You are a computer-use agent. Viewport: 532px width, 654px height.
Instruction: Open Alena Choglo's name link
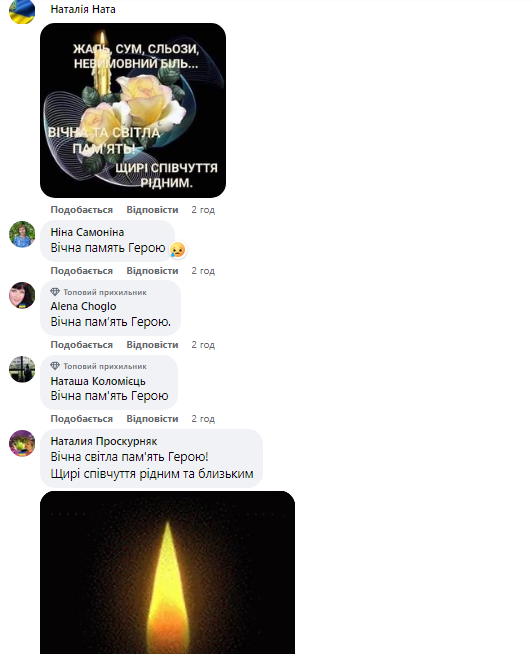(x=83, y=306)
